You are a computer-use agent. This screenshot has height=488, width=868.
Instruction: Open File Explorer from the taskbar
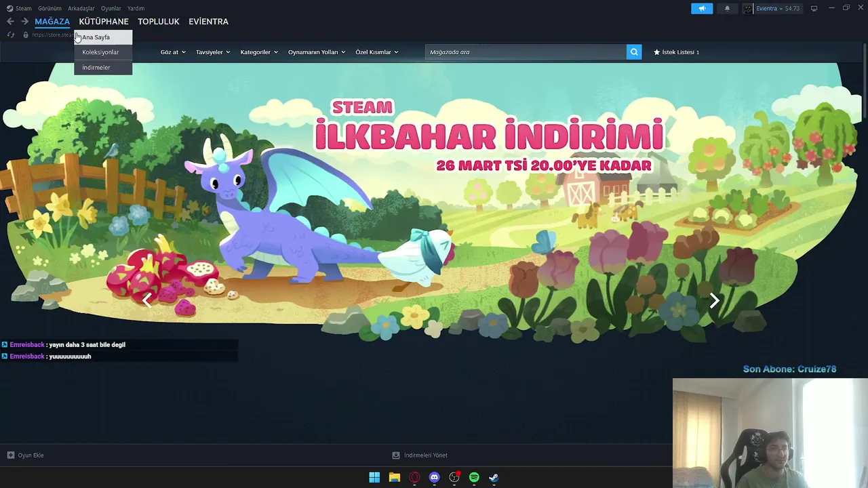(x=394, y=477)
